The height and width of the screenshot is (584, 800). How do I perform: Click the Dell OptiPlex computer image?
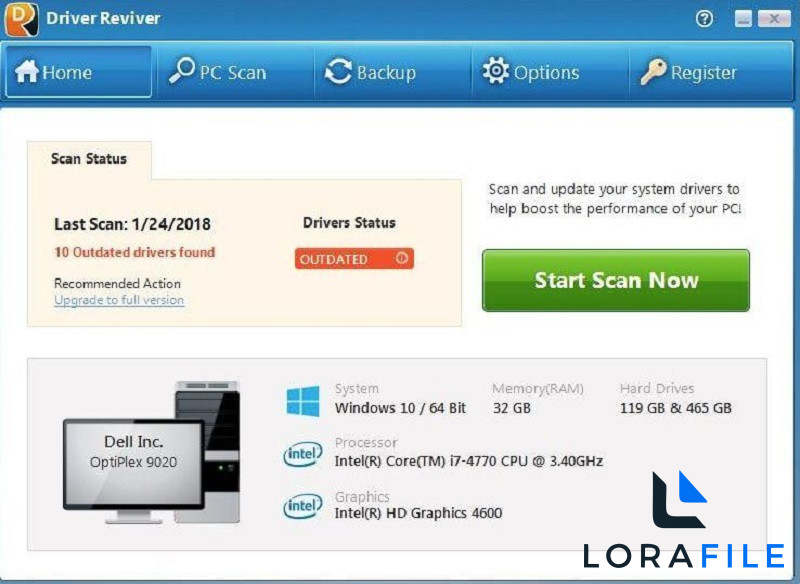pos(152,452)
